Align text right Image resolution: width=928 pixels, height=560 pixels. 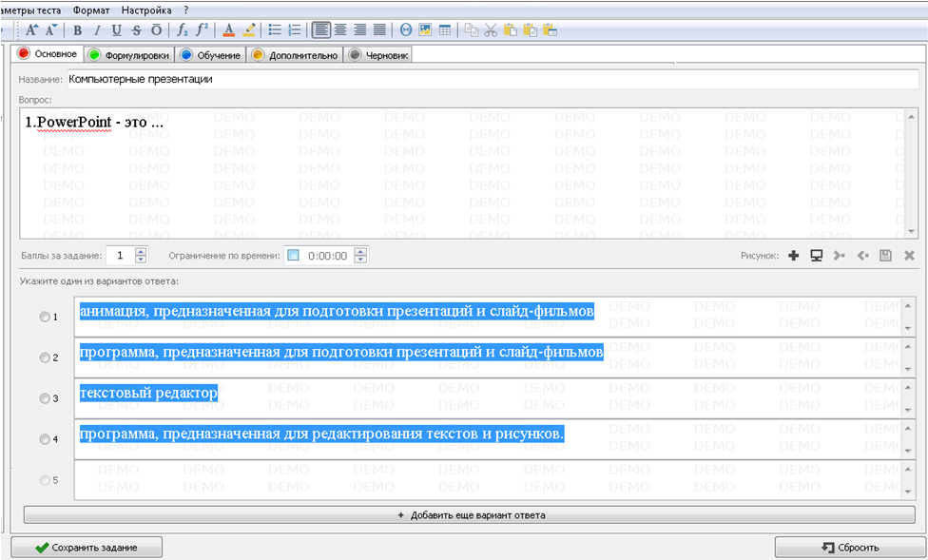359,29
